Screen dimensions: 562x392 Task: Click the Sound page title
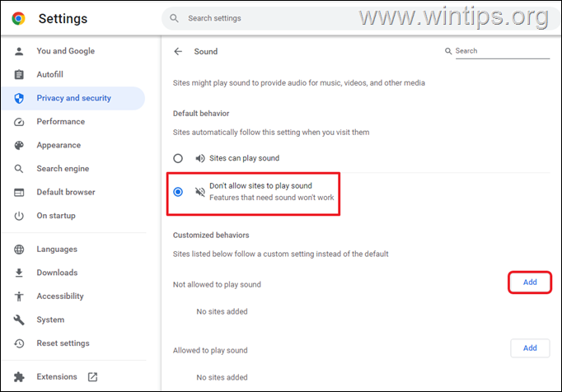point(206,52)
